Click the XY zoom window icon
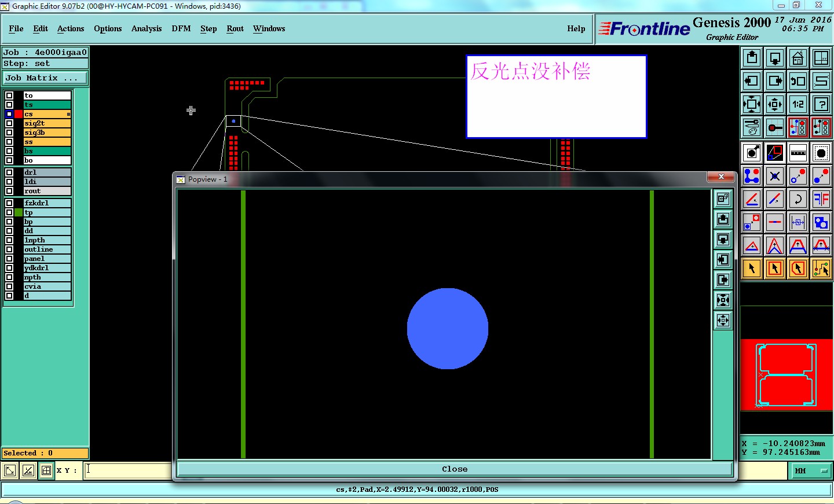This screenshot has width=834, height=504. tap(821, 58)
